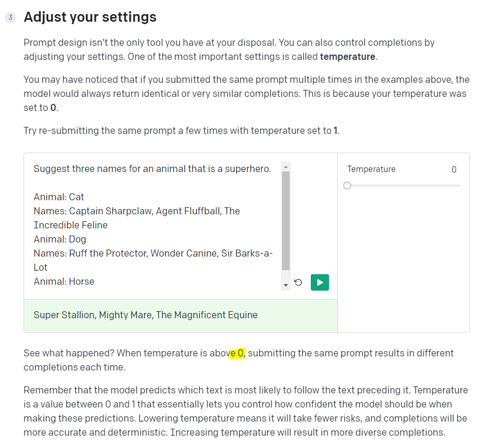Click the scrollbar up arrow in prompt box

point(286,167)
